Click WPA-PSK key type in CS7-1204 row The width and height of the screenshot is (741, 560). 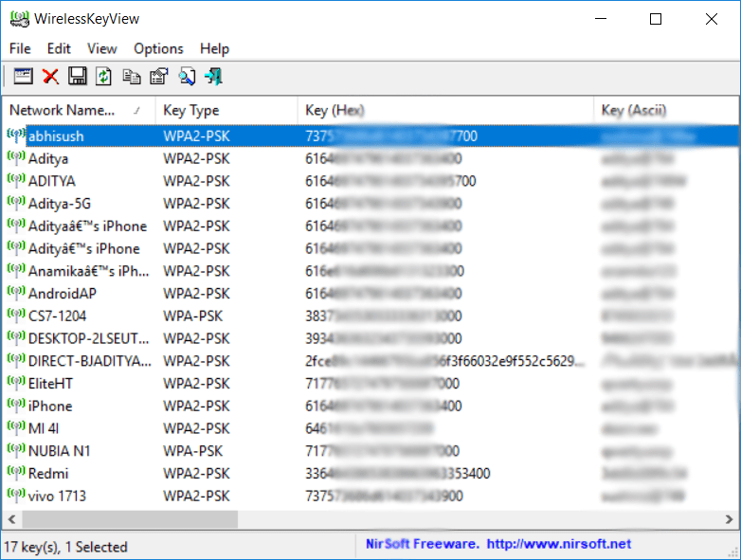(x=192, y=316)
